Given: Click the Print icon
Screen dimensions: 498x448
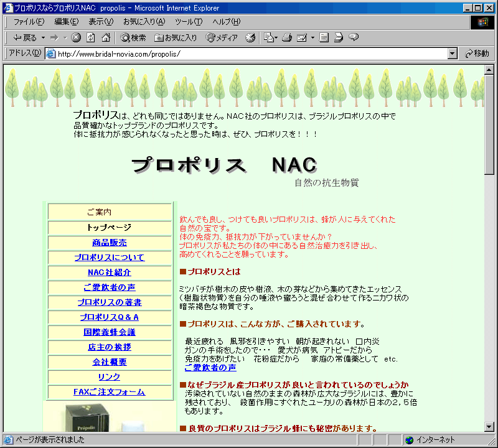Looking at the screenshot, I should click(x=287, y=38).
